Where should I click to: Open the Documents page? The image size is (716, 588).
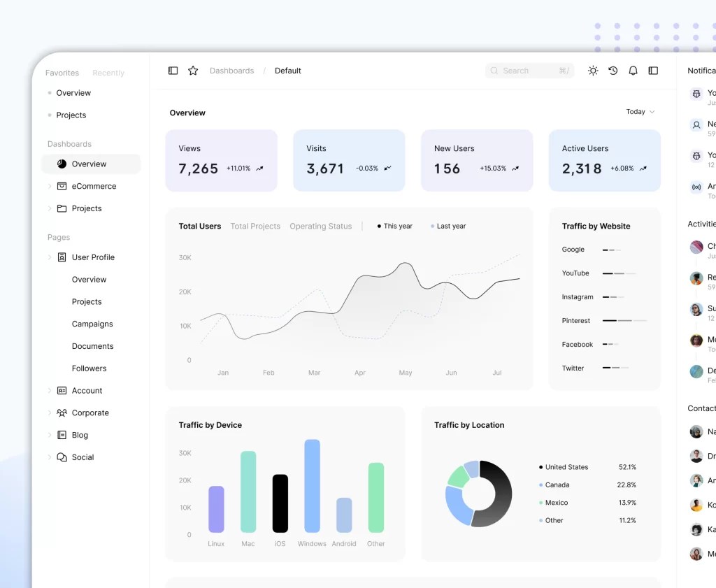click(x=93, y=346)
